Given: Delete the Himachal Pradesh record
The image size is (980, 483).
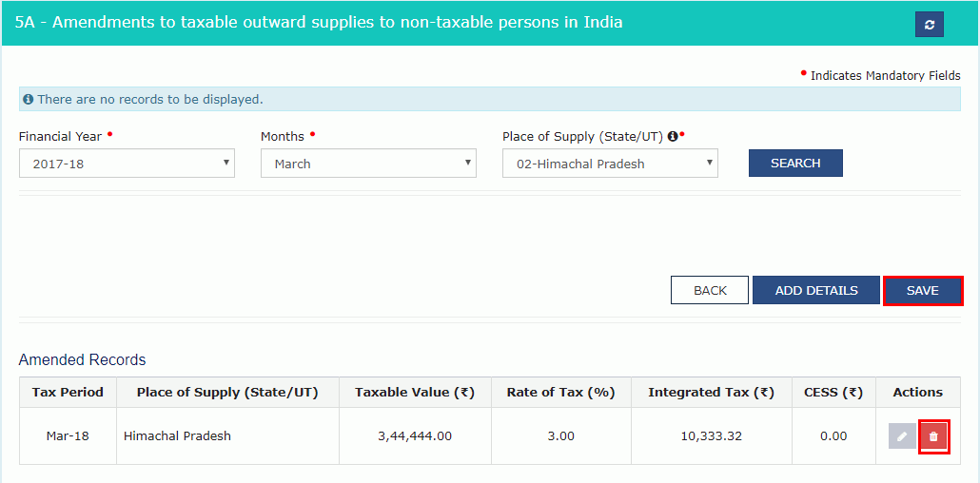Looking at the screenshot, I should (x=933, y=436).
